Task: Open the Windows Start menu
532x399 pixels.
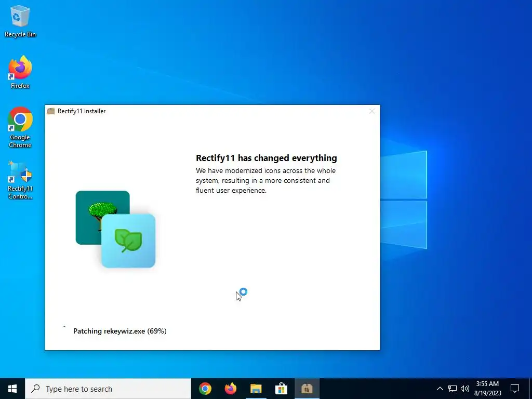Action: click(12, 389)
